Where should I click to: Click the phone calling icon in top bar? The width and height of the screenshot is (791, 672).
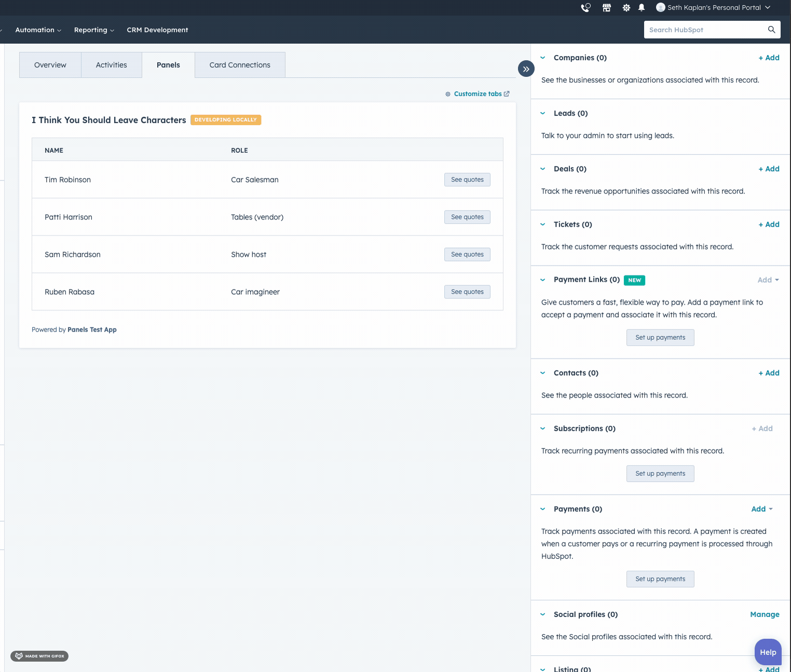click(x=585, y=8)
